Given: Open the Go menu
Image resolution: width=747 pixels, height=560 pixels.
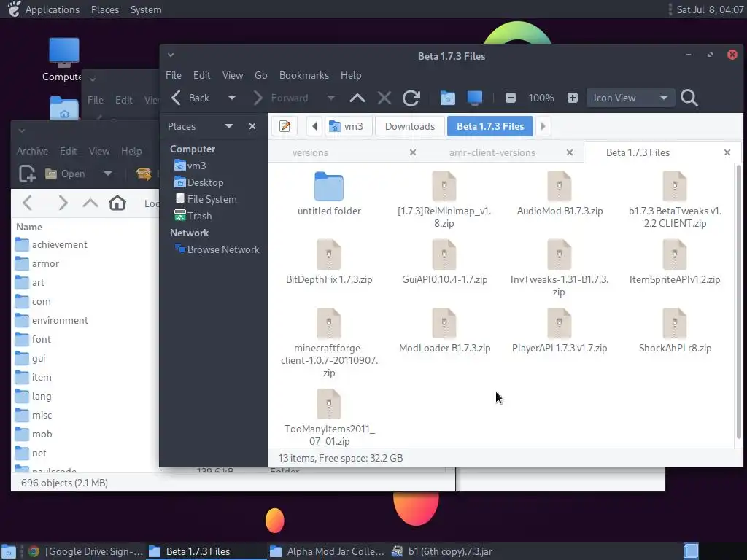Looking at the screenshot, I should 260,75.
